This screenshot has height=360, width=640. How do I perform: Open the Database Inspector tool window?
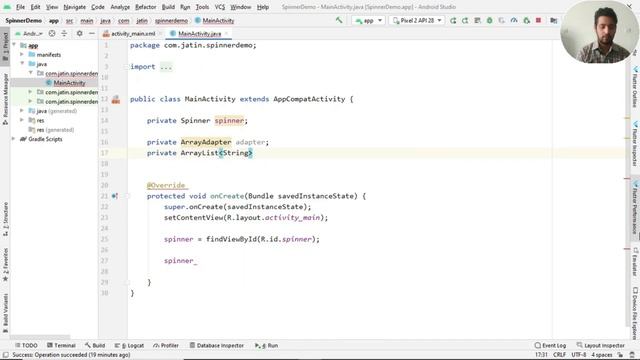tap(217, 345)
